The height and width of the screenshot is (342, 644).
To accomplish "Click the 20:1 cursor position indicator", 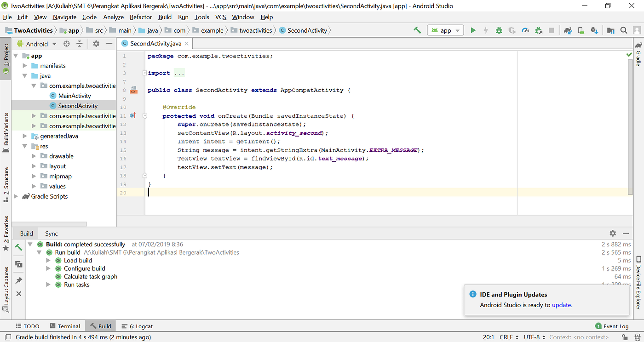I will (x=489, y=337).
